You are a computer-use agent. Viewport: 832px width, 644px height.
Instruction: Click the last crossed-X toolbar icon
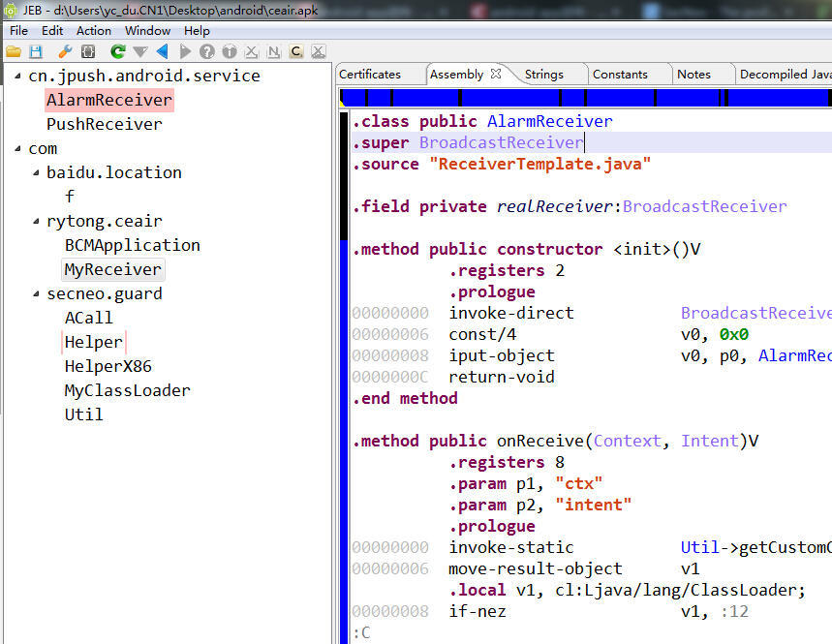319,51
